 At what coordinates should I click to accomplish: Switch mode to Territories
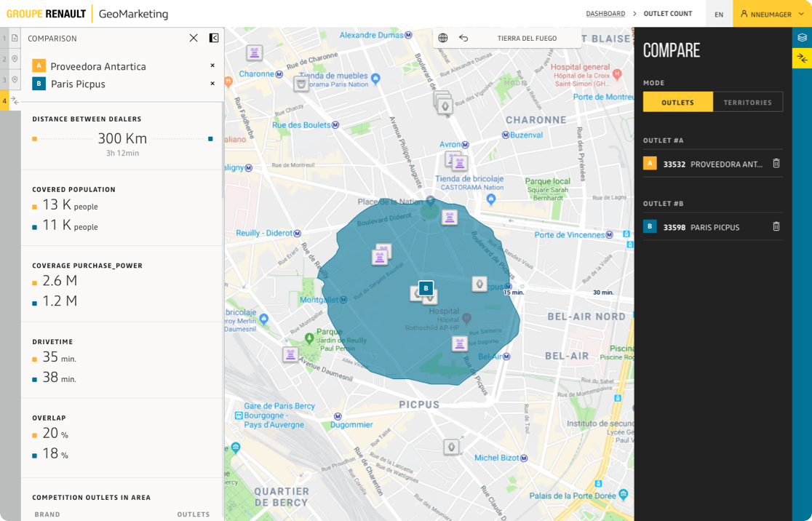(x=748, y=102)
